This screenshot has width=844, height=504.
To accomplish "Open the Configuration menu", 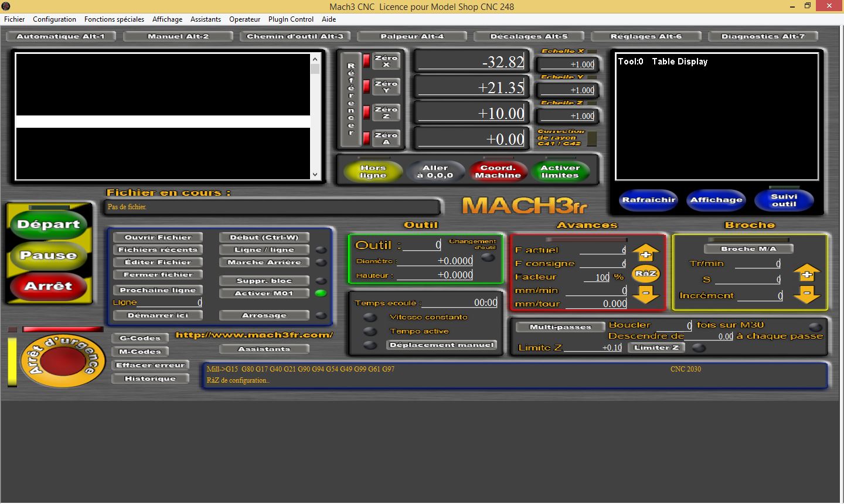I will [x=55, y=19].
